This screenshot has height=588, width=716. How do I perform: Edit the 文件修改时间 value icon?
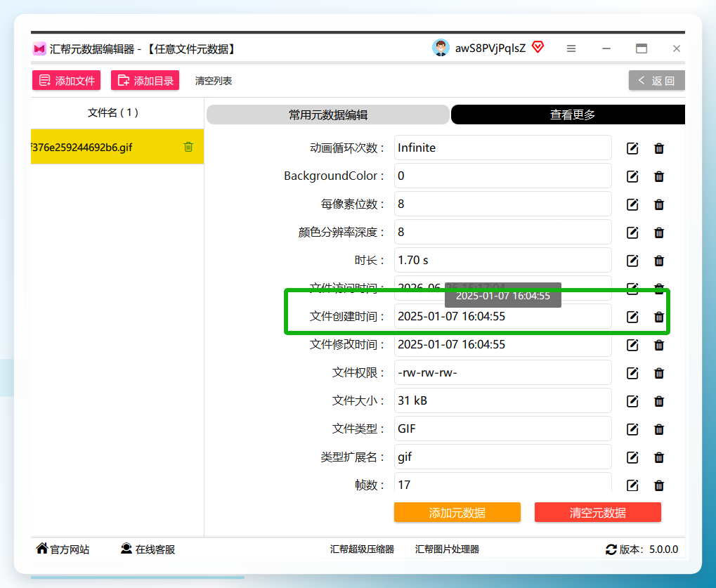(x=632, y=345)
